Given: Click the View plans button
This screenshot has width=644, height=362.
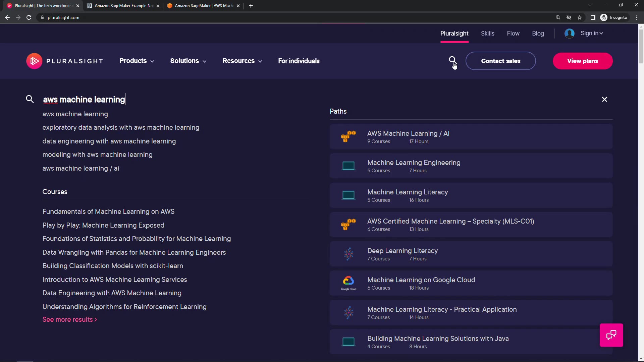Looking at the screenshot, I should tap(582, 61).
